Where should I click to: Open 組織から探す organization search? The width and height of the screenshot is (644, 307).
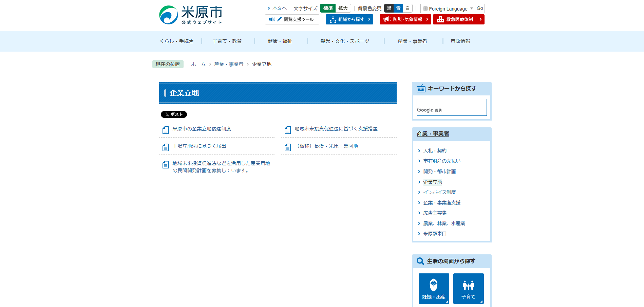[x=349, y=19]
